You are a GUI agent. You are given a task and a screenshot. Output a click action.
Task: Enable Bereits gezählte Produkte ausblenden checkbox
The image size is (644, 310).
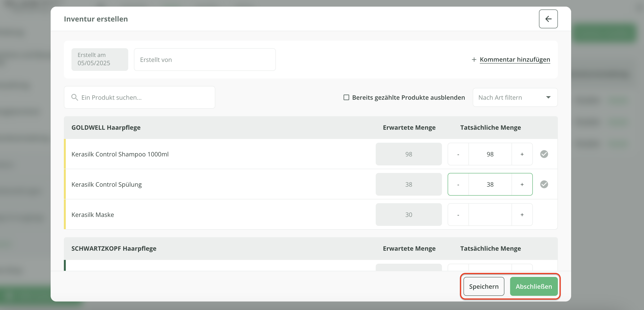coord(346,97)
